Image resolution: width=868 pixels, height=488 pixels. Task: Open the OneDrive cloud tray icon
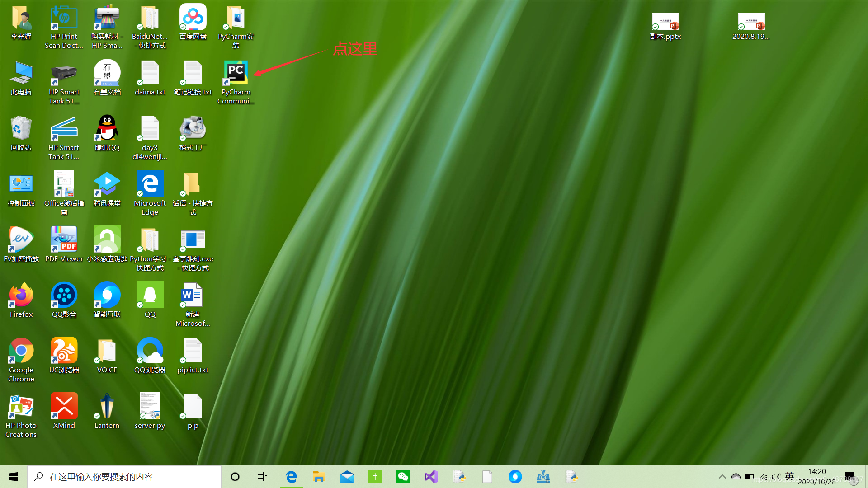click(x=736, y=477)
